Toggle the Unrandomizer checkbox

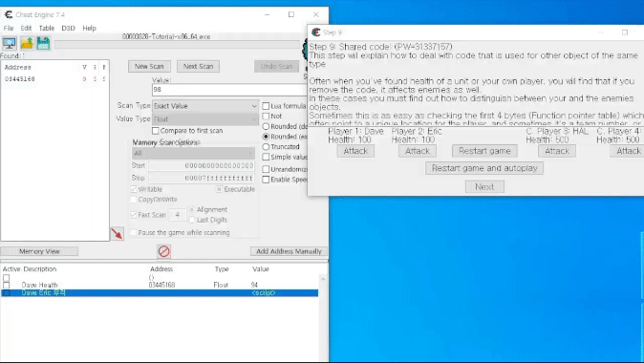(266, 169)
